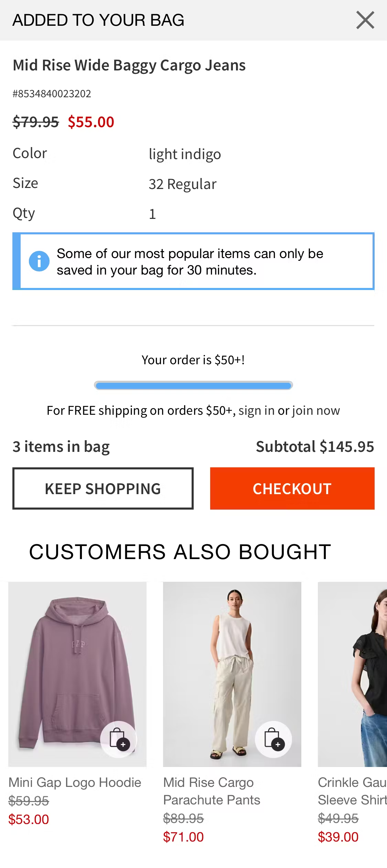This screenshot has width=387, height=868.
Task: Dismiss the Added To Your Bag panel
Action: [x=365, y=20]
